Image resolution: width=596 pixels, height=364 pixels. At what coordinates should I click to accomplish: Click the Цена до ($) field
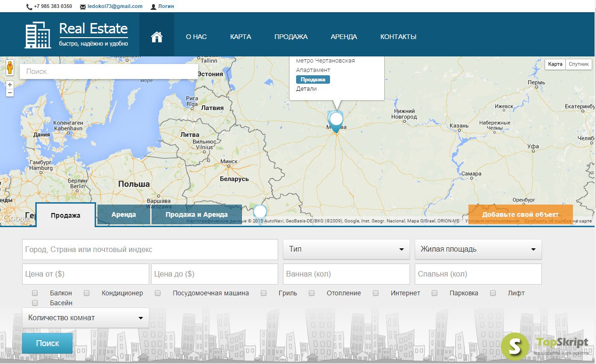coord(215,274)
